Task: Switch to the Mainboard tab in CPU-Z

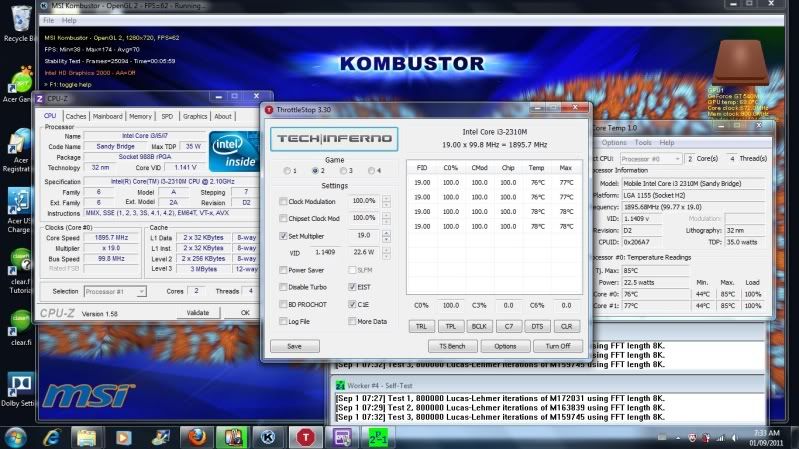Action: [108, 116]
